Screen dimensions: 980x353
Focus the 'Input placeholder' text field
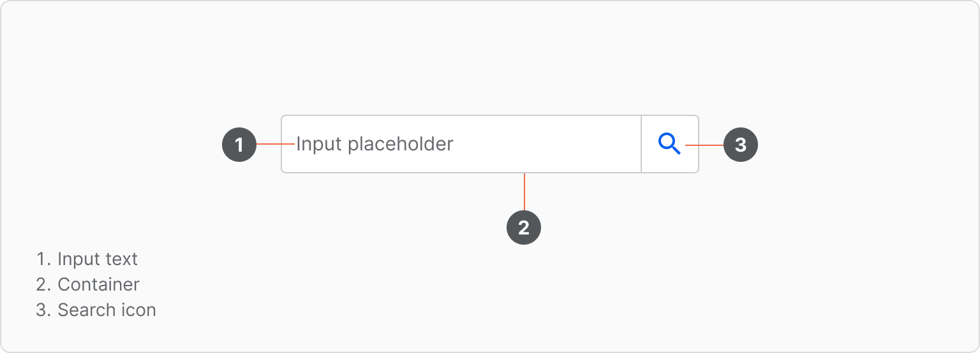(x=461, y=144)
